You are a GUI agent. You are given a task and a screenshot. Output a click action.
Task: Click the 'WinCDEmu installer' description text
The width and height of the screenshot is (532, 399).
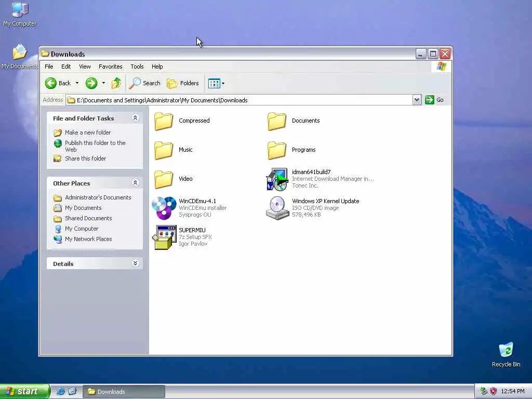coord(203,208)
